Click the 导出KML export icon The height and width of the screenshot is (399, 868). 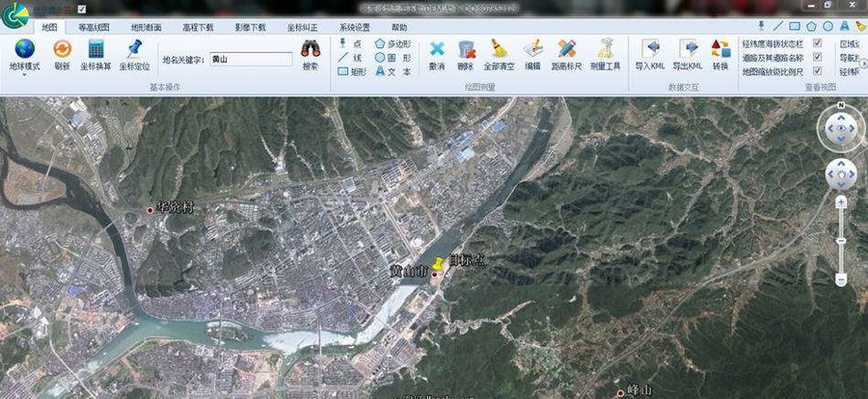[688, 53]
